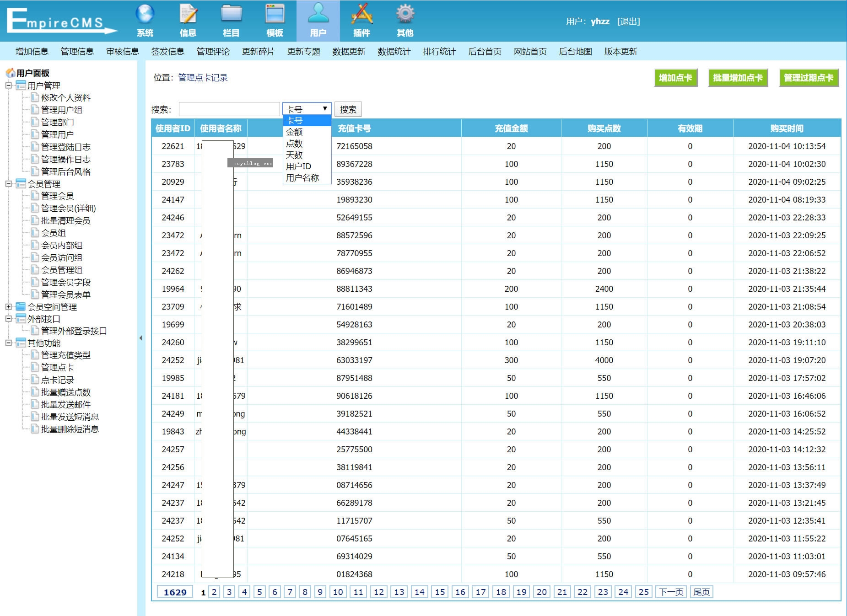Click the search keyword input field

click(x=229, y=109)
